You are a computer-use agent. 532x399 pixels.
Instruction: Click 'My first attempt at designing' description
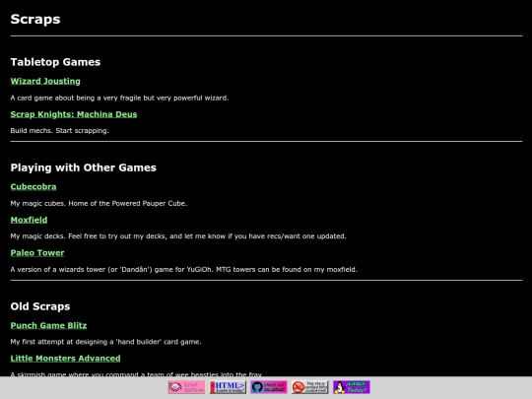coord(105,342)
